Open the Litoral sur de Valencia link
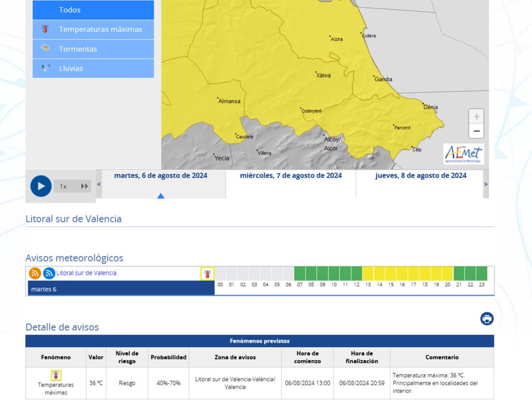The image size is (532, 410). 86,273
